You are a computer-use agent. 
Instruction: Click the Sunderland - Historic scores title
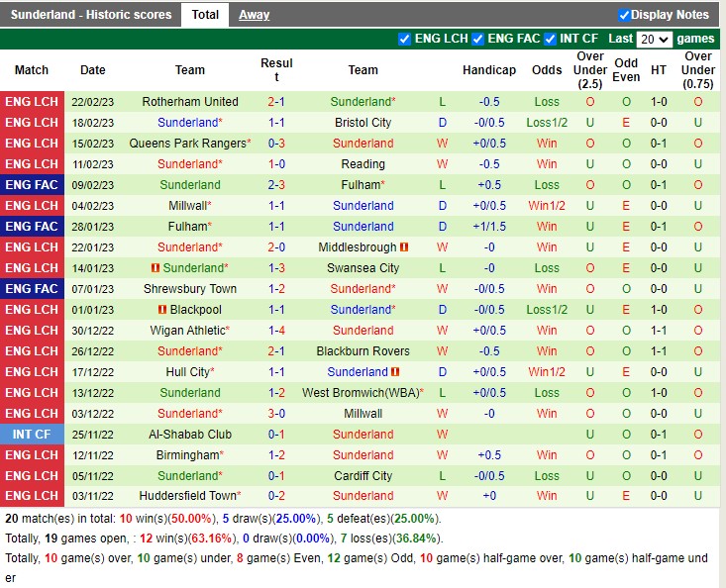coord(91,15)
